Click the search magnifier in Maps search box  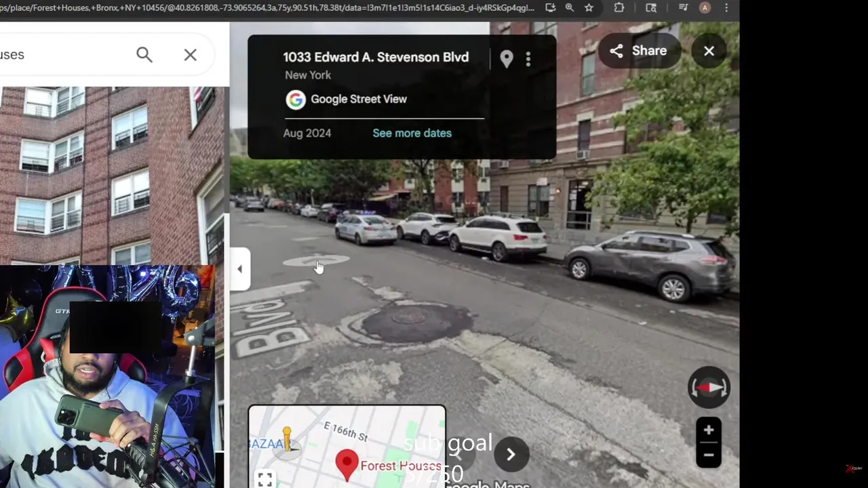(144, 54)
